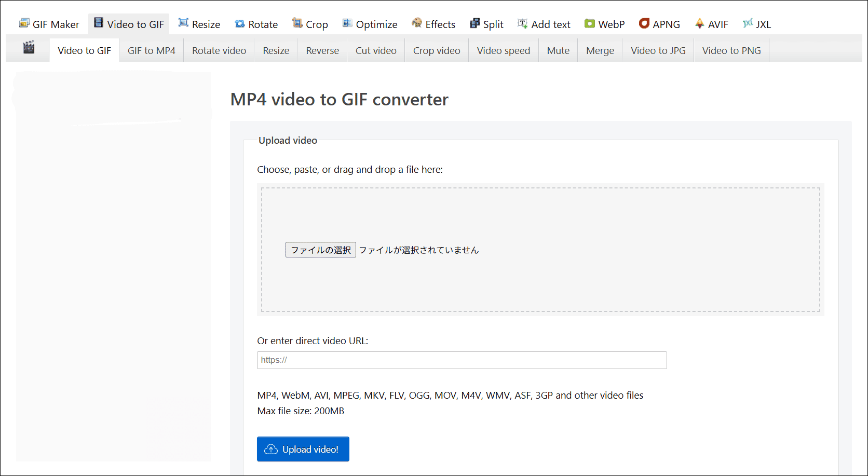Viewport: 868px width, 476px height.
Task: Click the MP4 video to GIF converter heading
Action: (340, 99)
